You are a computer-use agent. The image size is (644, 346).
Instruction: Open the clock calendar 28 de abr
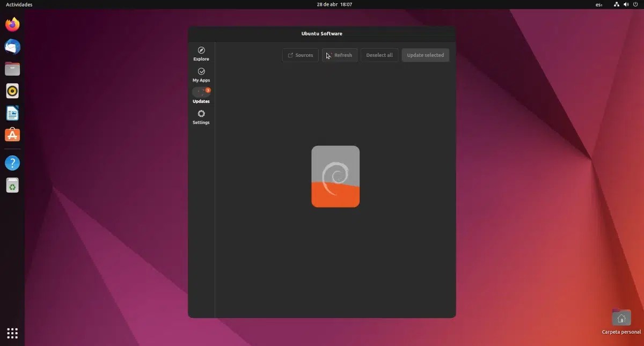[x=334, y=4]
